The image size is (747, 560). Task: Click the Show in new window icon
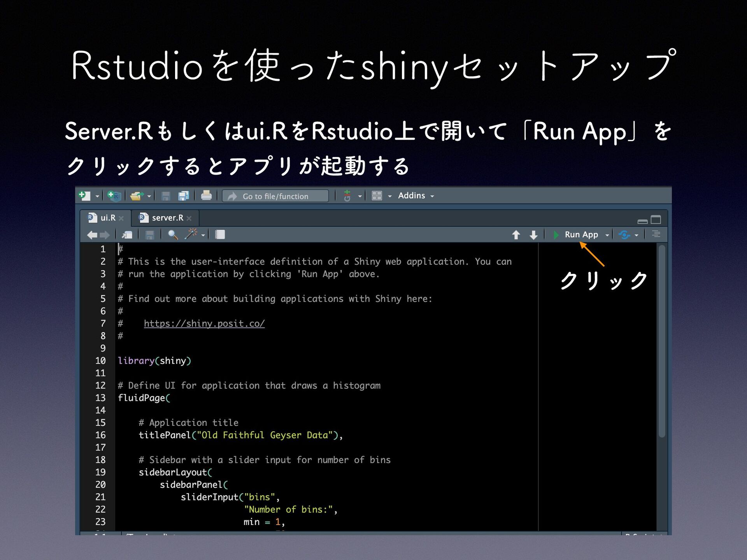(127, 234)
